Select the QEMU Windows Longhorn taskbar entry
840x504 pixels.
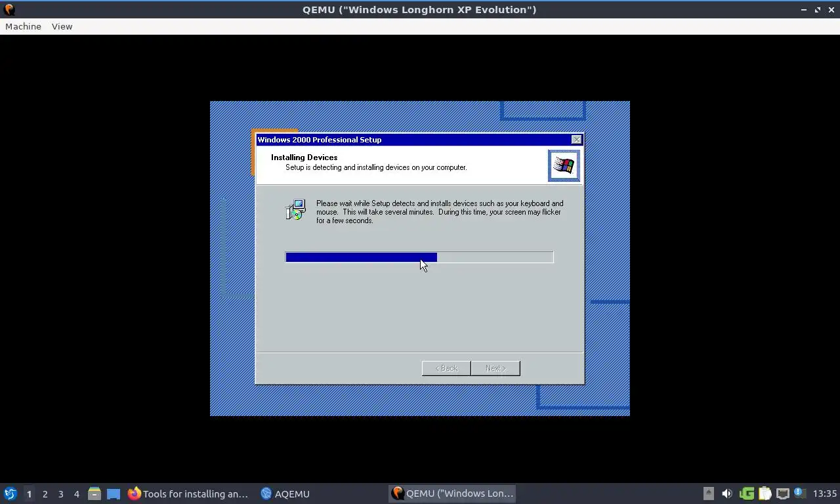pos(452,493)
